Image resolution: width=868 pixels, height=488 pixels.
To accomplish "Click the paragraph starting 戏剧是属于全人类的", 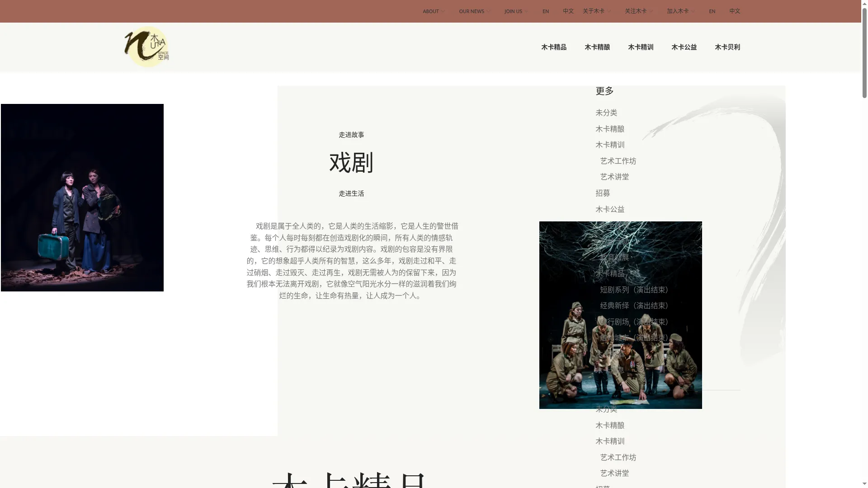I will point(351,261).
